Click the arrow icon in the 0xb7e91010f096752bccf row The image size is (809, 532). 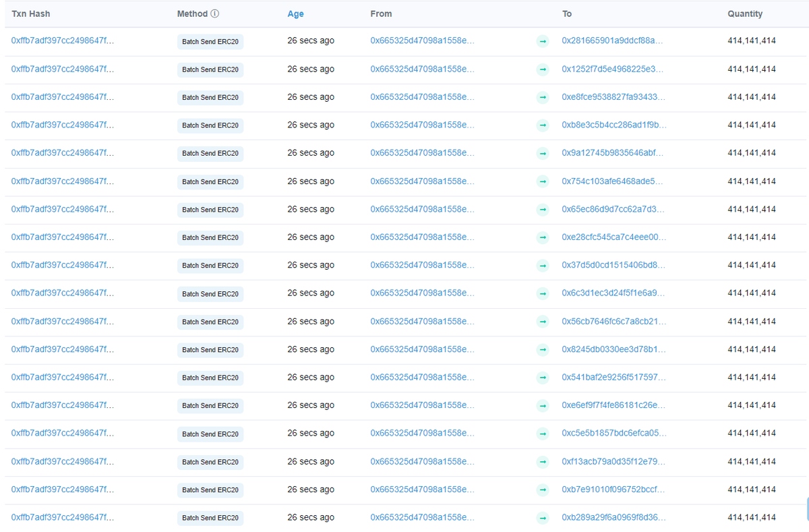click(x=543, y=490)
